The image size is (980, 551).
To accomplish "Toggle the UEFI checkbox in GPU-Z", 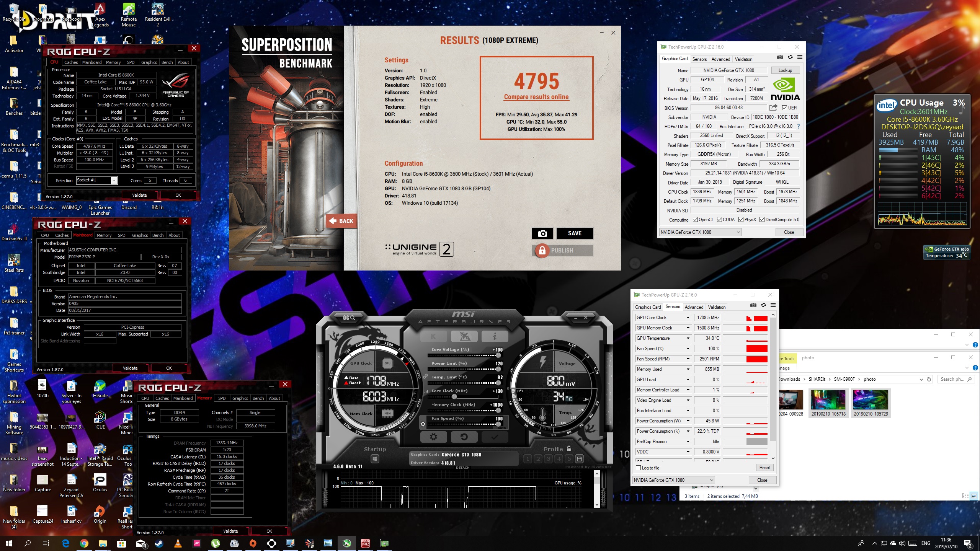I will coord(785,108).
